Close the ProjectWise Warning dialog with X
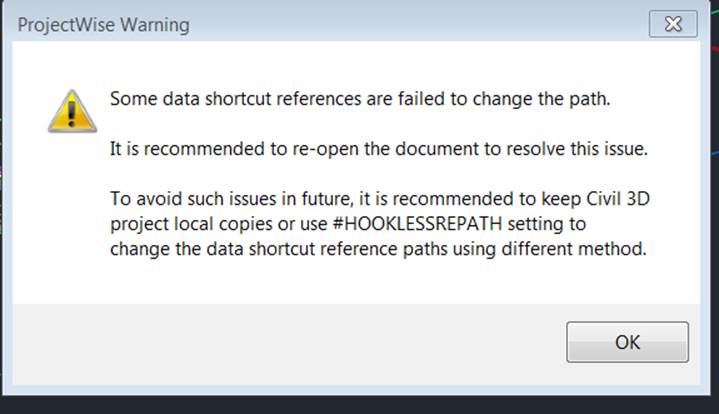Image resolution: width=719 pixels, height=414 pixels. 673,24
